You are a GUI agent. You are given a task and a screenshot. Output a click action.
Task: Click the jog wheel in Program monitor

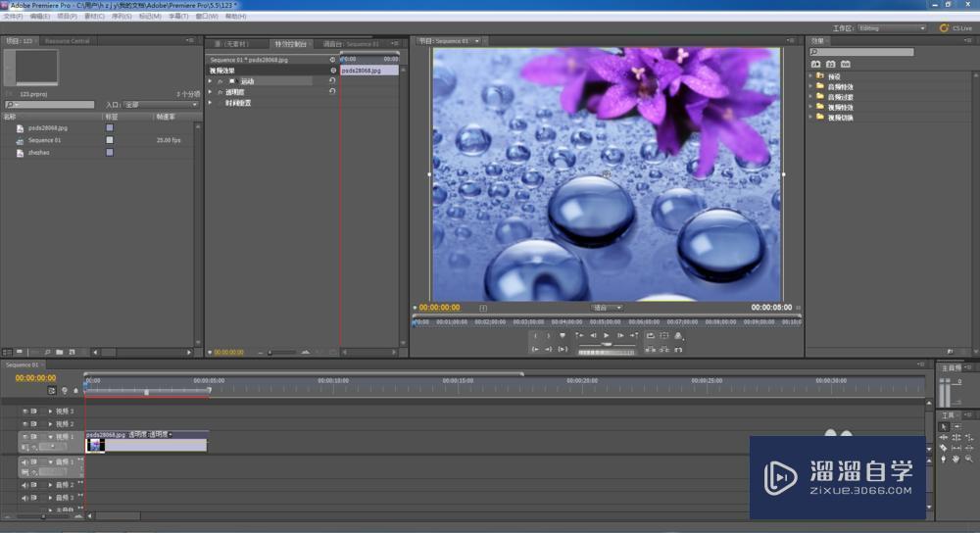(607, 353)
